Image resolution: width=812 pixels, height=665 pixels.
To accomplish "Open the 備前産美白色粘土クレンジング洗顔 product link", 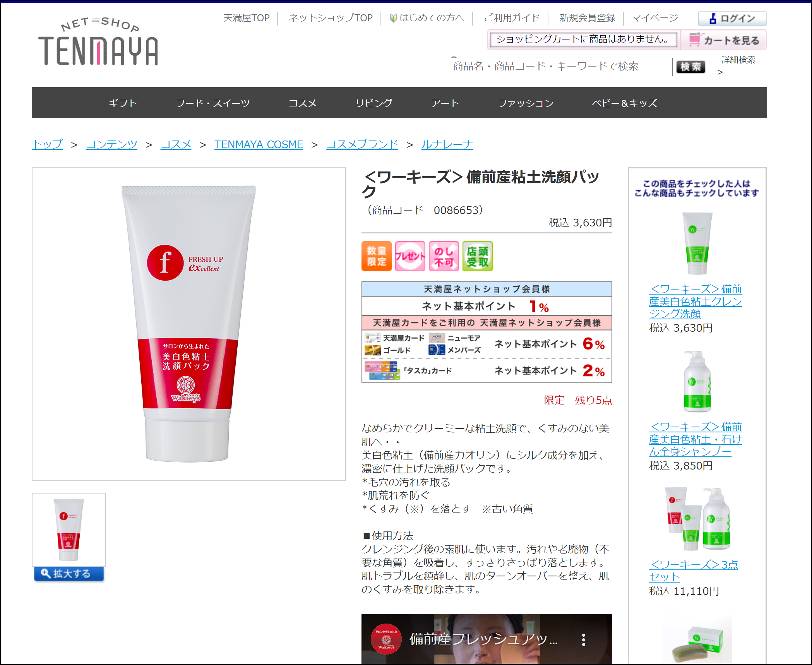I will click(x=695, y=302).
